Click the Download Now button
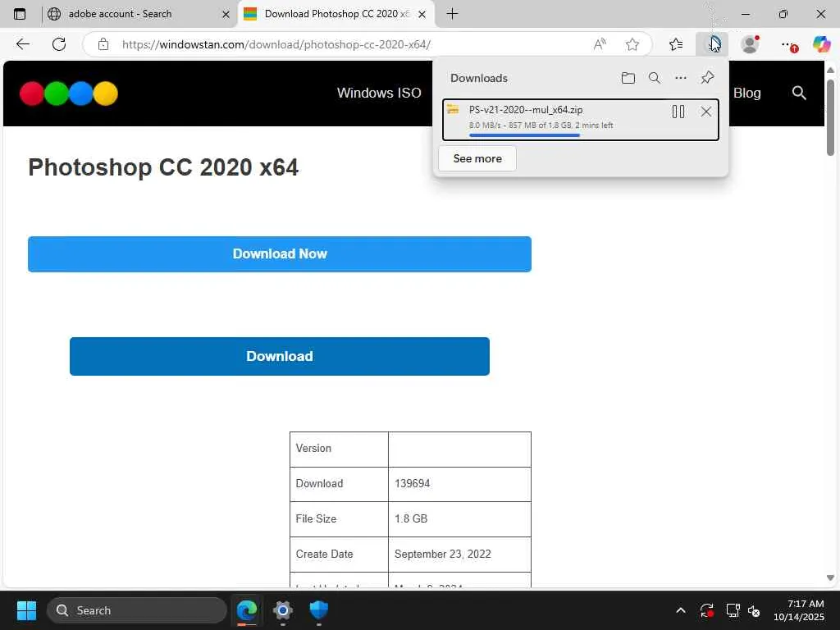The height and width of the screenshot is (630, 840). pyautogui.click(x=280, y=254)
